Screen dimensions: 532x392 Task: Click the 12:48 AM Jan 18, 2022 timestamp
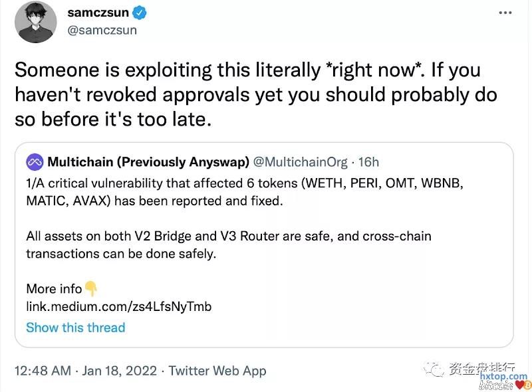point(85,371)
